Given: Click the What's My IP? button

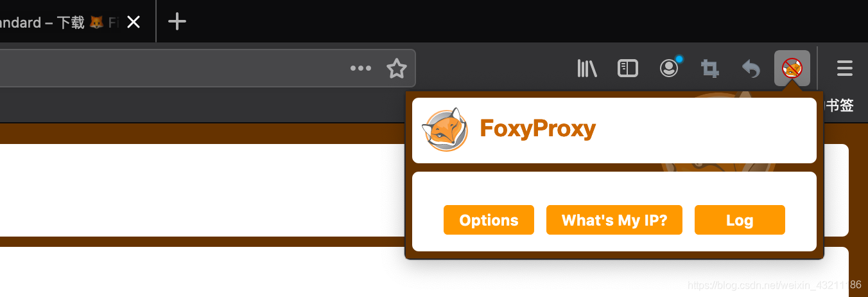Looking at the screenshot, I should click(x=614, y=220).
